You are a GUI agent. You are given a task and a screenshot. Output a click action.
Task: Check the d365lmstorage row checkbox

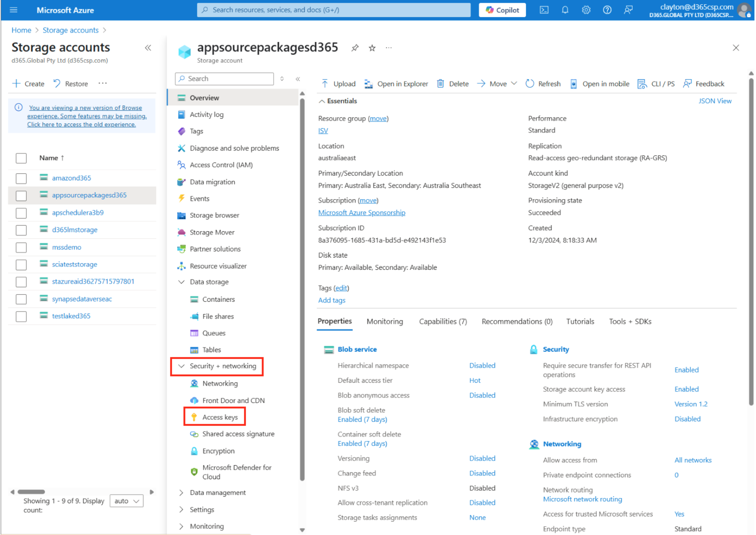(x=21, y=230)
